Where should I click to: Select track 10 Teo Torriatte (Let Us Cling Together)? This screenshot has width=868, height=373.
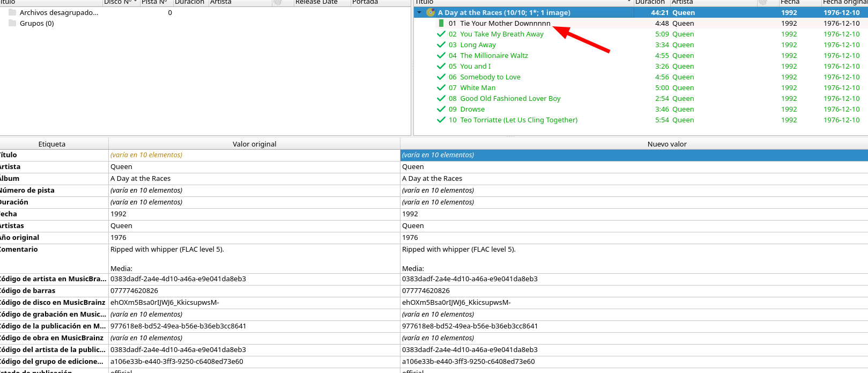pos(641,120)
